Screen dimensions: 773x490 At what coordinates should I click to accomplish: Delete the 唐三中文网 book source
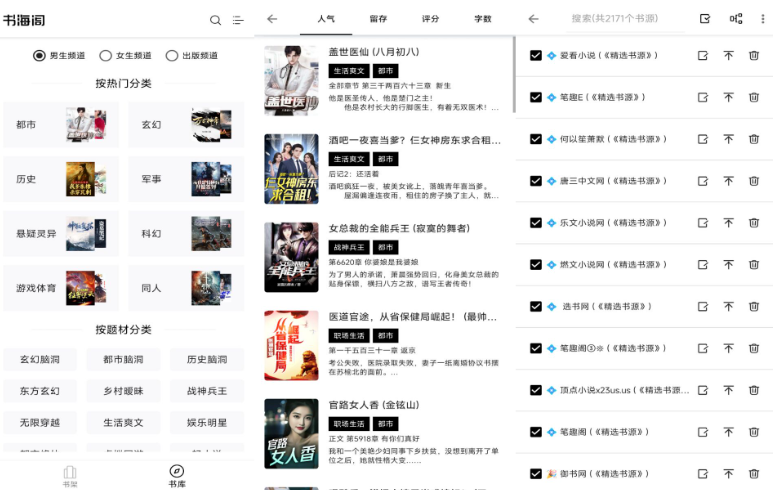coord(754,181)
